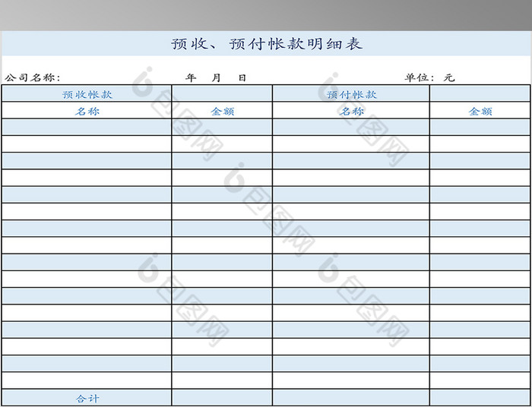Viewport: 532px width, 407px height.
Task: Select the title 预收、预付帐款明细表
Action: click(x=267, y=44)
